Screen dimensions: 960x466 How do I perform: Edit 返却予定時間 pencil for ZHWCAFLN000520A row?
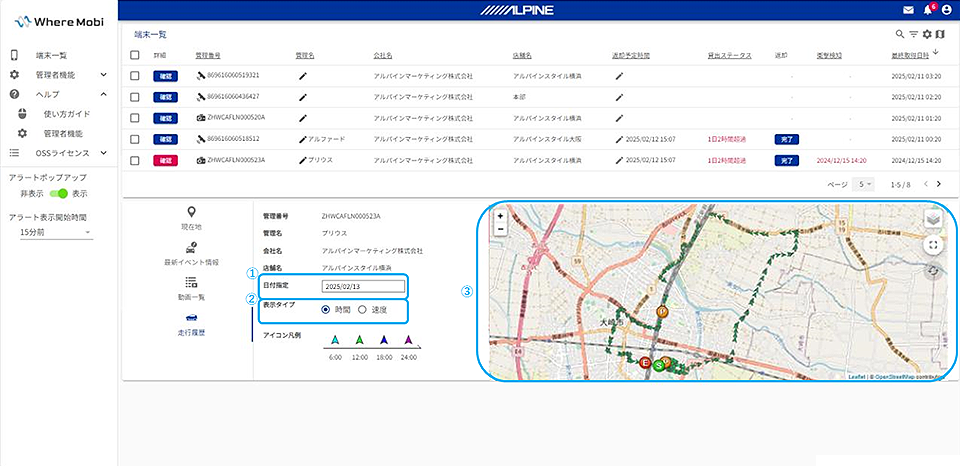(x=619, y=118)
